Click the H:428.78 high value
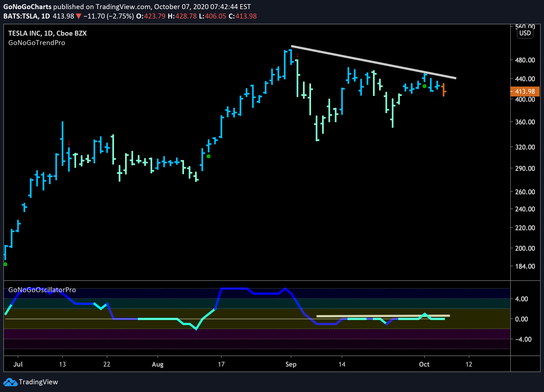 click(x=182, y=16)
